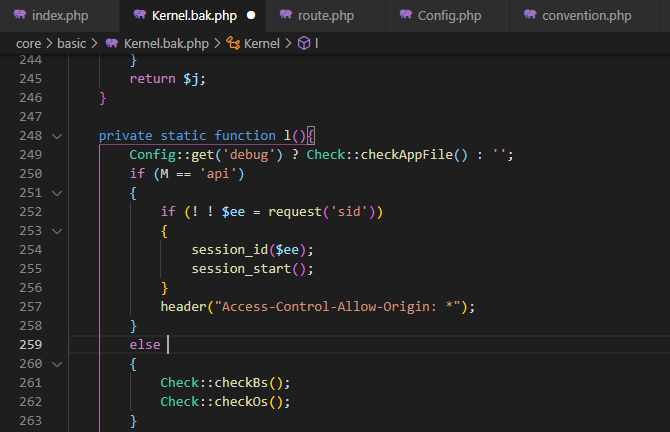Click the unsaved dot on Kernel.bak.php tab
This screenshot has height=432, width=670.
(x=251, y=15)
